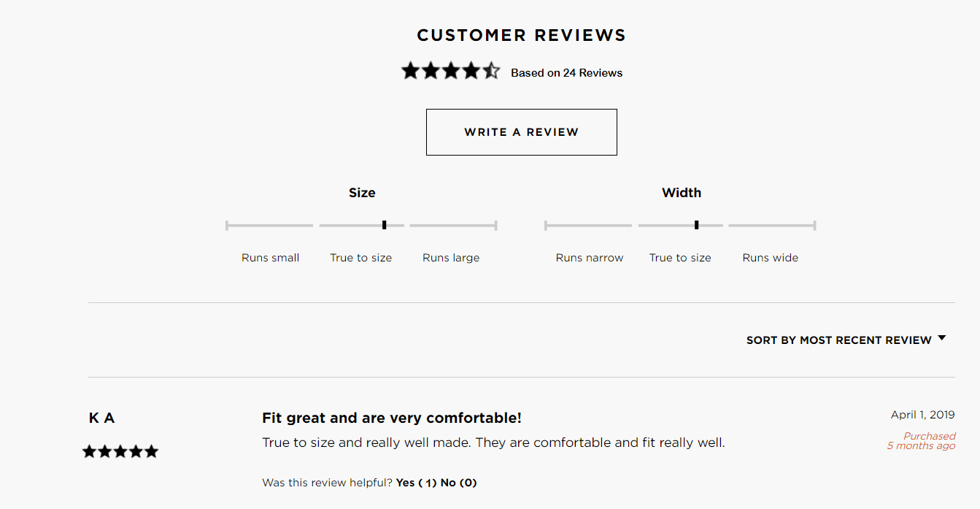Screen dimensions: 980x509
Task: Expand the sort options chevron
Action: click(x=942, y=338)
